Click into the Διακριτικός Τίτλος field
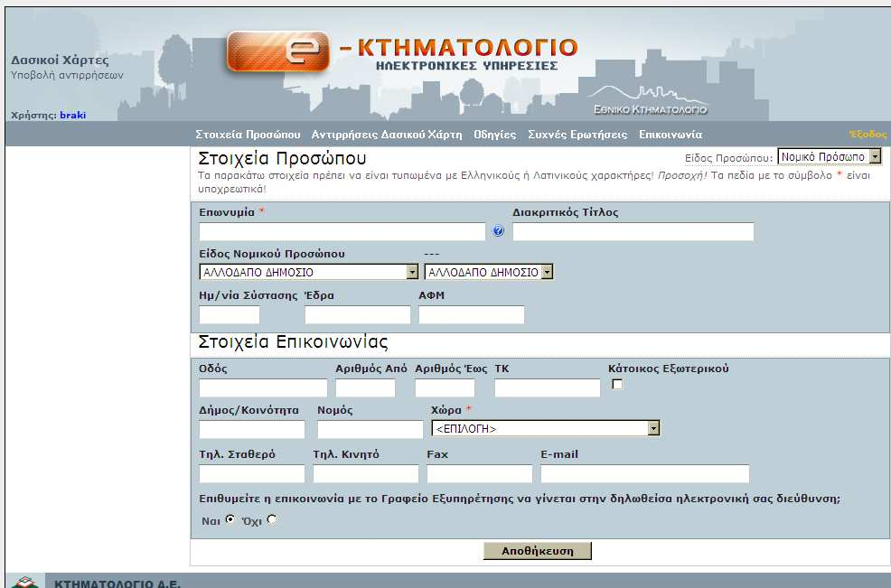The height and width of the screenshot is (588, 891). click(x=633, y=231)
